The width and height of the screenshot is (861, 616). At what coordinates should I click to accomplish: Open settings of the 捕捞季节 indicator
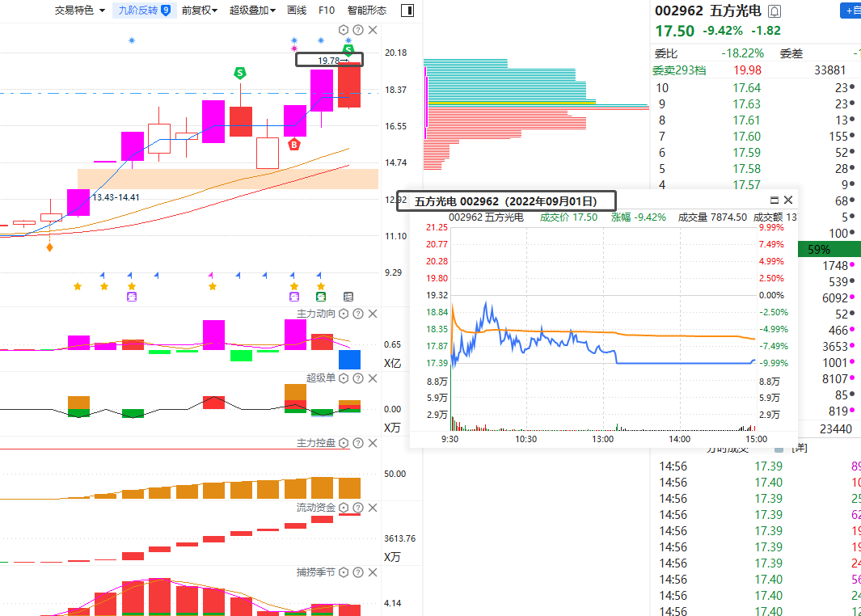pyautogui.click(x=344, y=572)
